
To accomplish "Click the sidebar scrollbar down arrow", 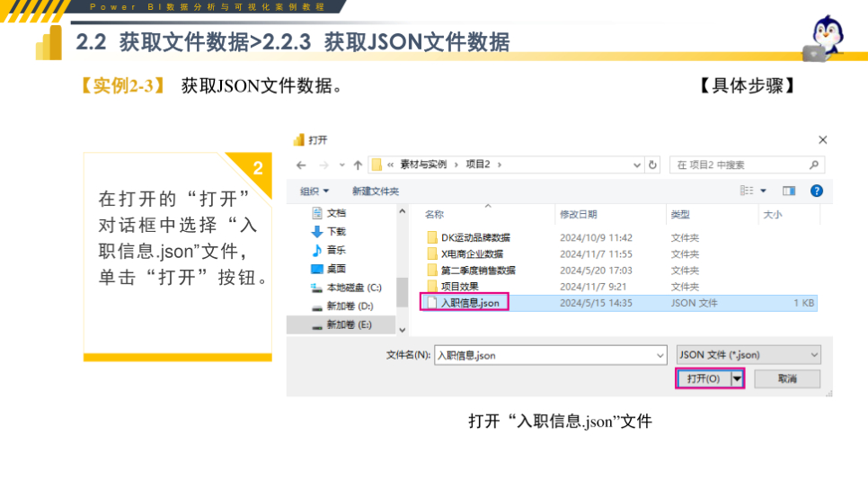I will point(403,330).
